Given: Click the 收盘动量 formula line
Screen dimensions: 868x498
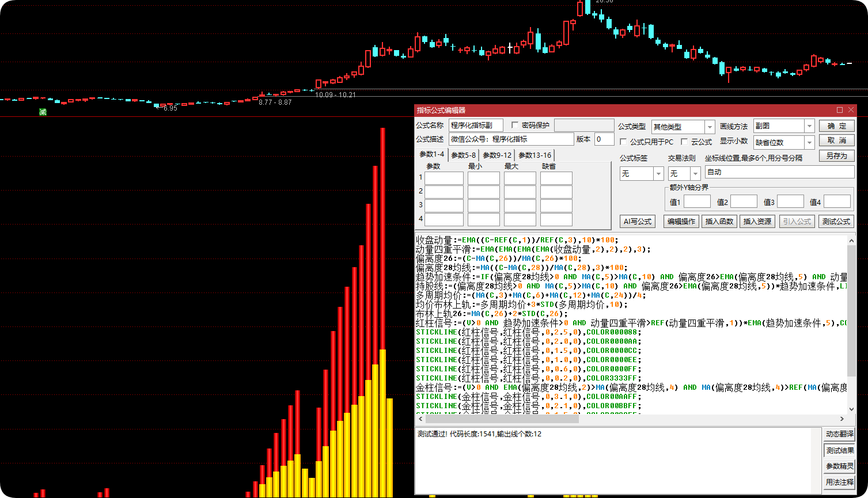Looking at the screenshot, I should [x=517, y=240].
